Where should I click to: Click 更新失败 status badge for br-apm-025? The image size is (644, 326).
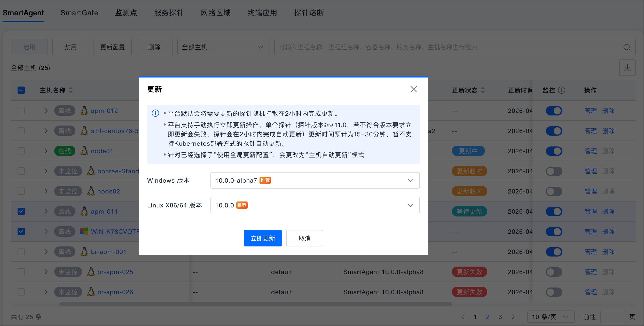tap(469, 272)
